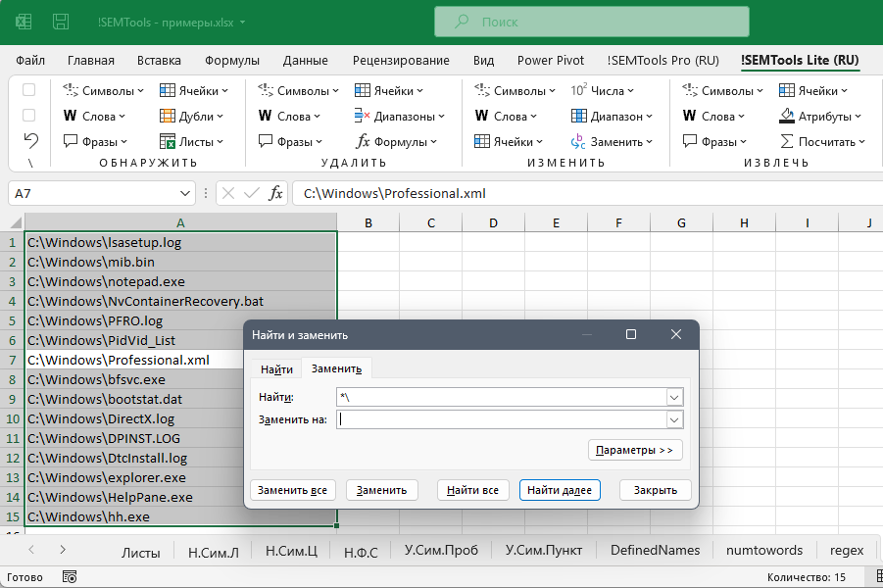Click the formula bar showing C:\Windows\Professional.xml
Image resolution: width=883 pixels, height=588 pixels.
(587, 194)
